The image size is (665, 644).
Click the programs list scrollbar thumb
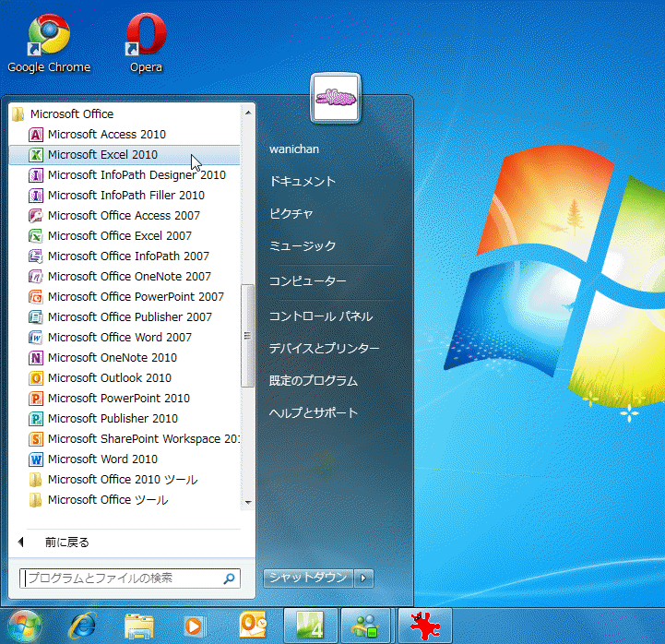247,336
